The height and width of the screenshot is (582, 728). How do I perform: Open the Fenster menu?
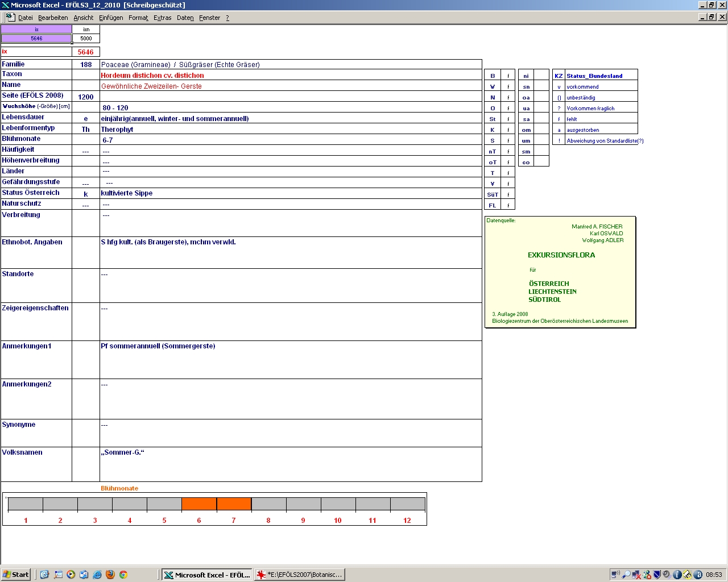[x=209, y=18]
